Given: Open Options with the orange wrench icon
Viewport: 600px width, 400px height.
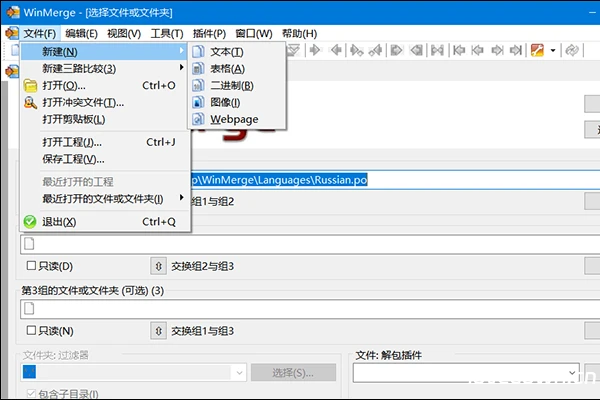Looking at the screenshot, I should tap(537, 50).
